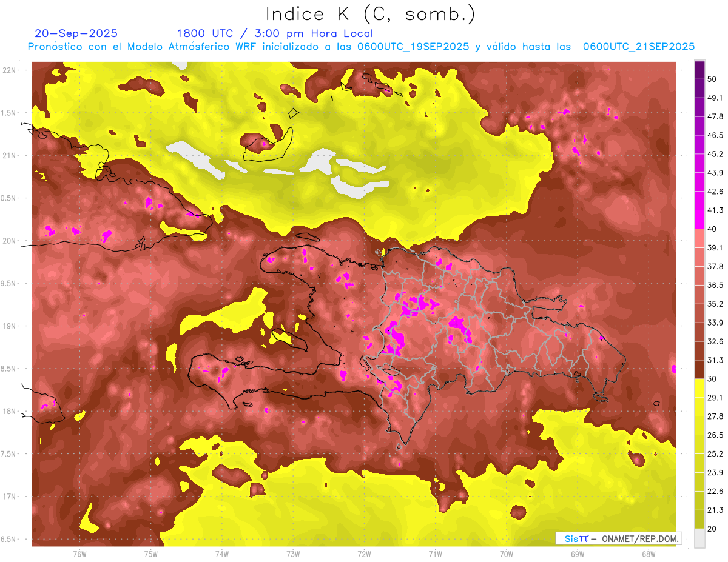Select the date label 20-Sep-2025
Image resolution: width=728 pixels, height=562 pixels.
(x=76, y=33)
